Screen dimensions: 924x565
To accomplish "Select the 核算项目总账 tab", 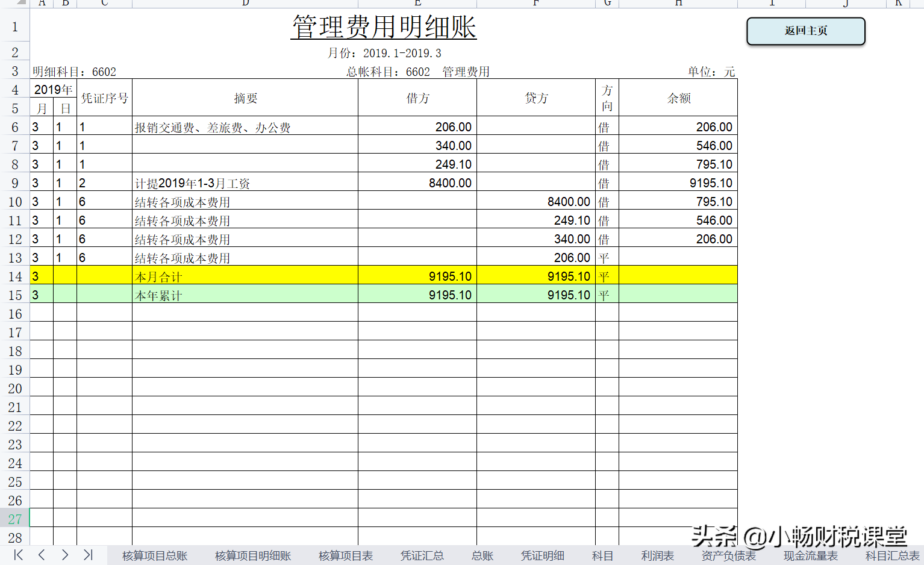I will pos(154,556).
